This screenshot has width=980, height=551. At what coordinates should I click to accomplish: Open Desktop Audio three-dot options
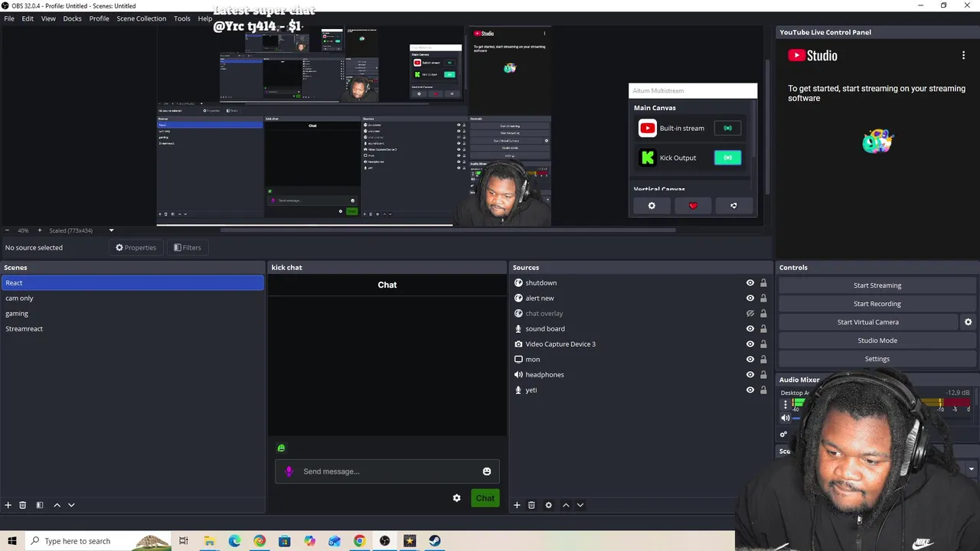pyautogui.click(x=785, y=404)
